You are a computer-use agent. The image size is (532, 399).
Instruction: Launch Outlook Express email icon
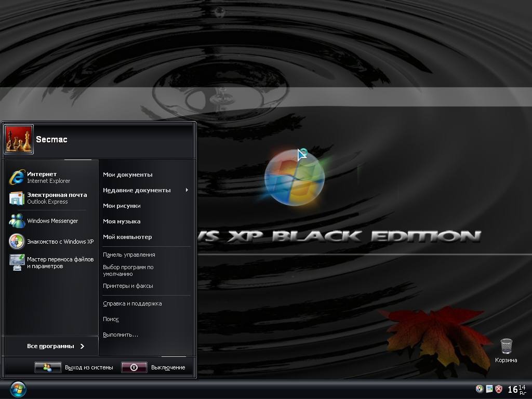pyautogui.click(x=17, y=198)
